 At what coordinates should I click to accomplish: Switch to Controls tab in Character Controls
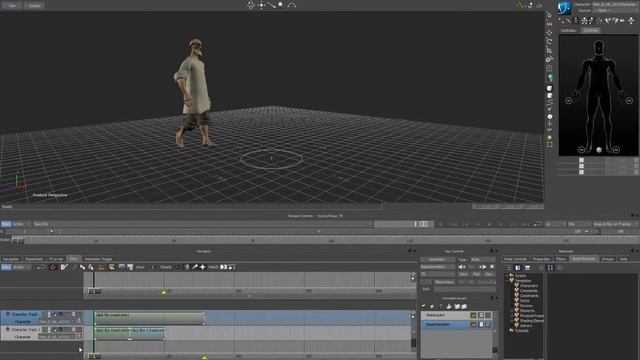(x=591, y=31)
